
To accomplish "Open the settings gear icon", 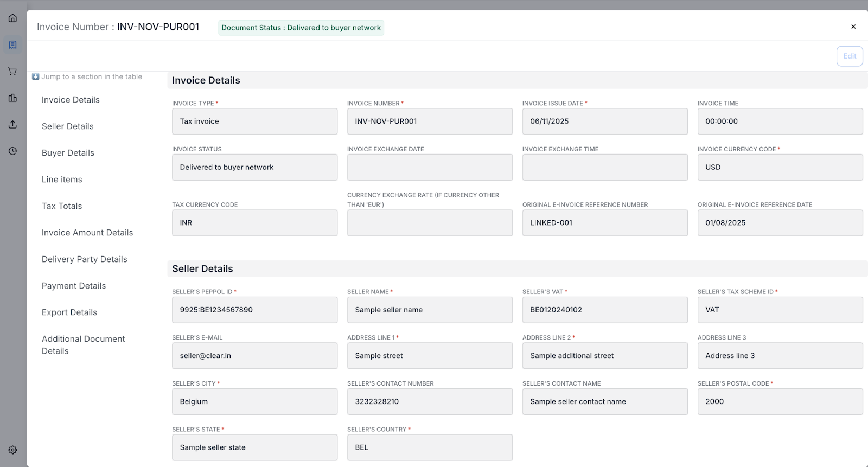I will coord(12,450).
